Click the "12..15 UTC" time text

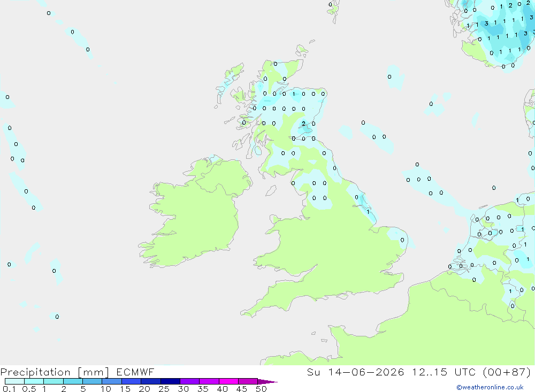pyautogui.click(x=444, y=372)
